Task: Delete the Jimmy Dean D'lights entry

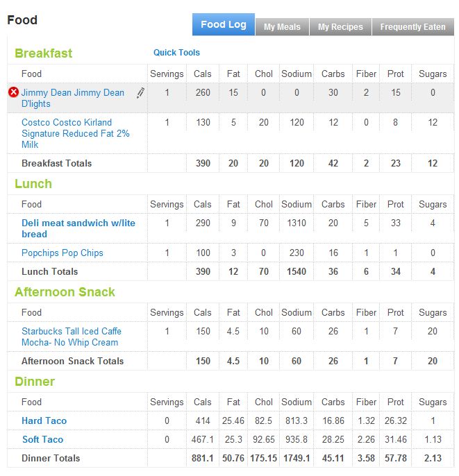Action: click(x=13, y=92)
